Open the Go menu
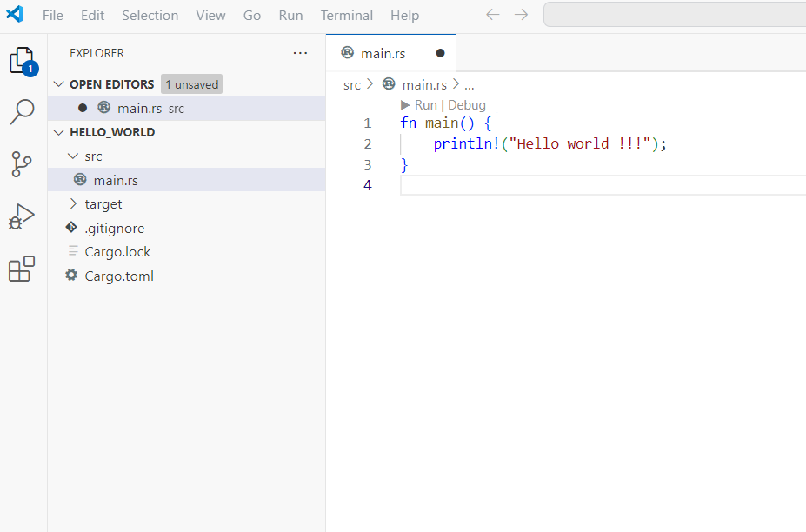 click(x=252, y=16)
